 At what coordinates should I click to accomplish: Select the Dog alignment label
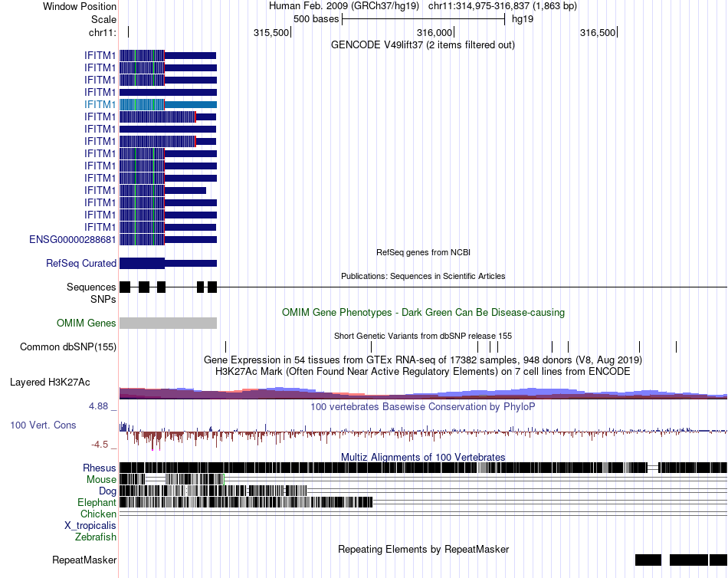coord(107,491)
